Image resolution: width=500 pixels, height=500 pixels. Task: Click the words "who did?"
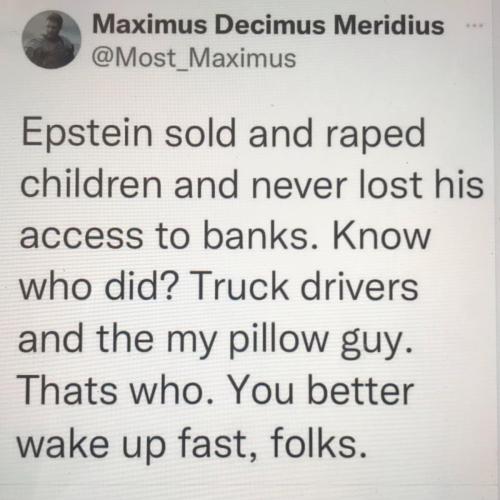click(98, 286)
